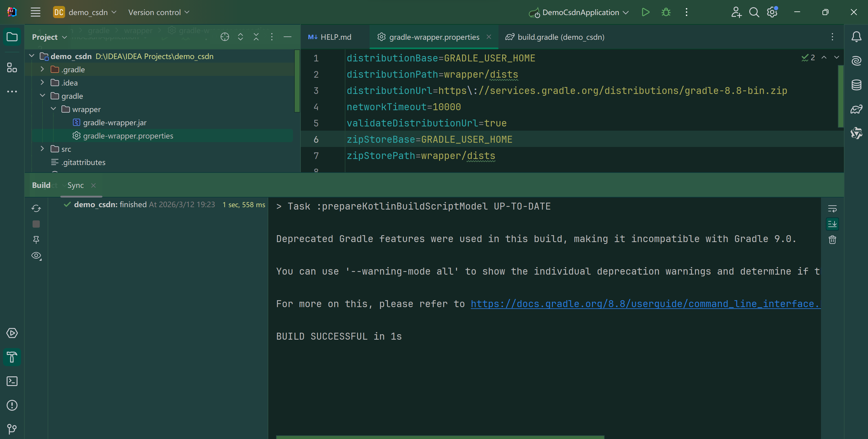Open DemoCsdnApplication run configuration dropdown
Screen dimensions: 868x439
click(x=579, y=12)
